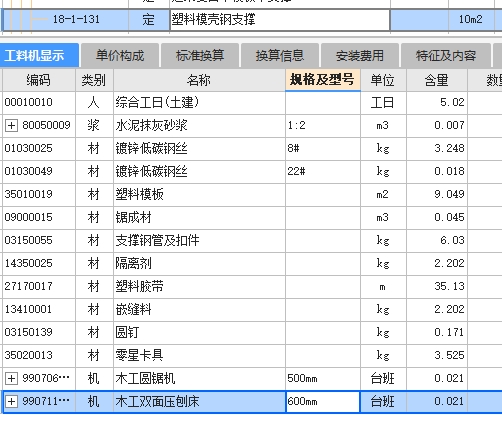Select 3.525 content value
Viewport: 502px width, 435px height.
pyautogui.click(x=437, y=356)
